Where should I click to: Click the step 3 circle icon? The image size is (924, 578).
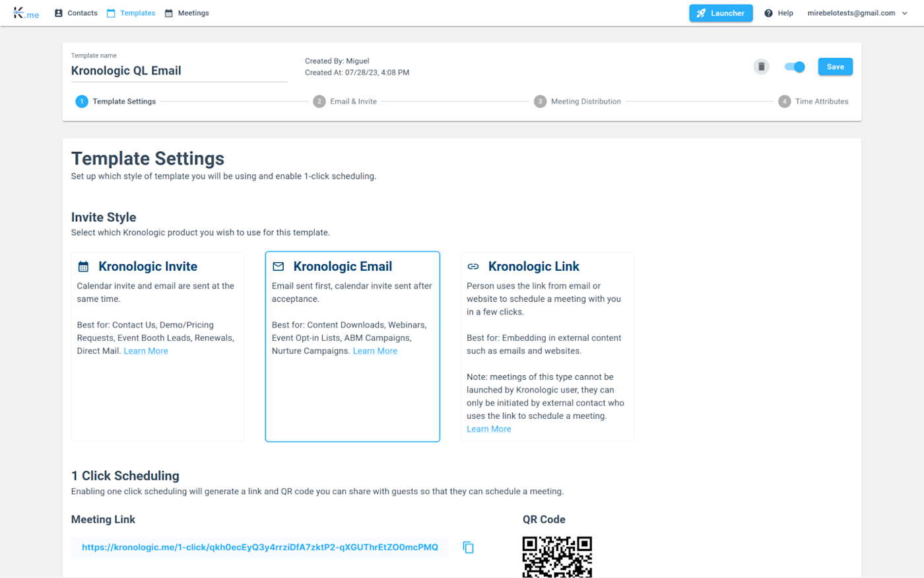tap(540, 102)
